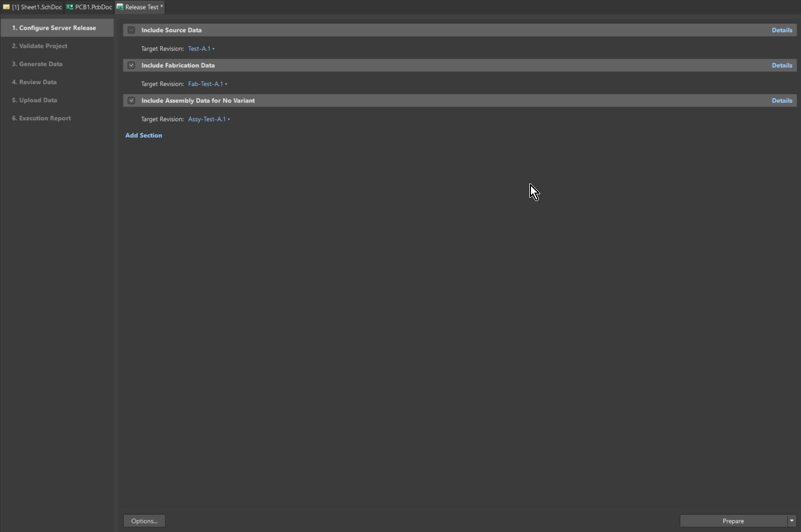This screenshot has width=801, height=532.
Task: Go to step 4 Review Data
Action: coord(57,82)
